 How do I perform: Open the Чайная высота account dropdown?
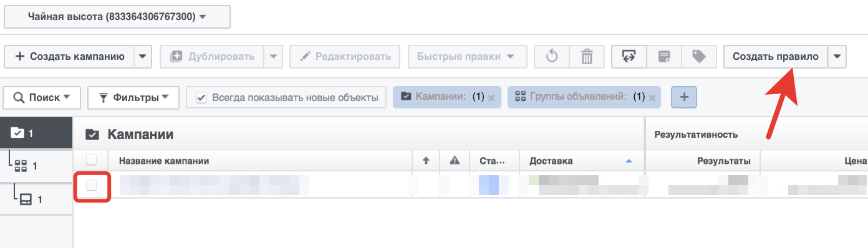pos(117,17)
